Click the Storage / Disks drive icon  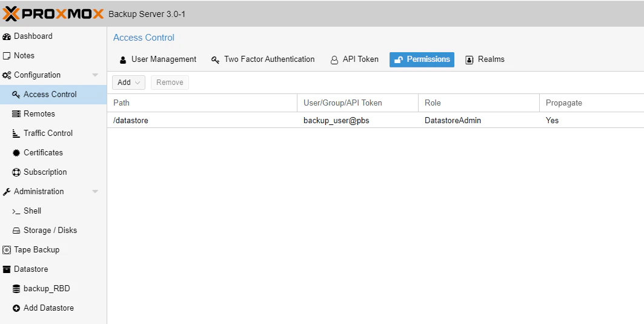[16, 231]
